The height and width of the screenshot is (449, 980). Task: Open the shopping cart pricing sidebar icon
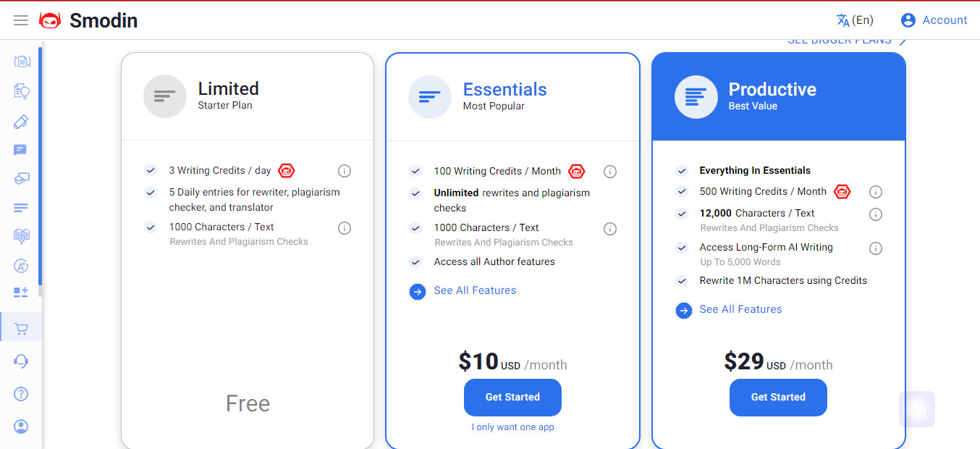click(21, 329)
